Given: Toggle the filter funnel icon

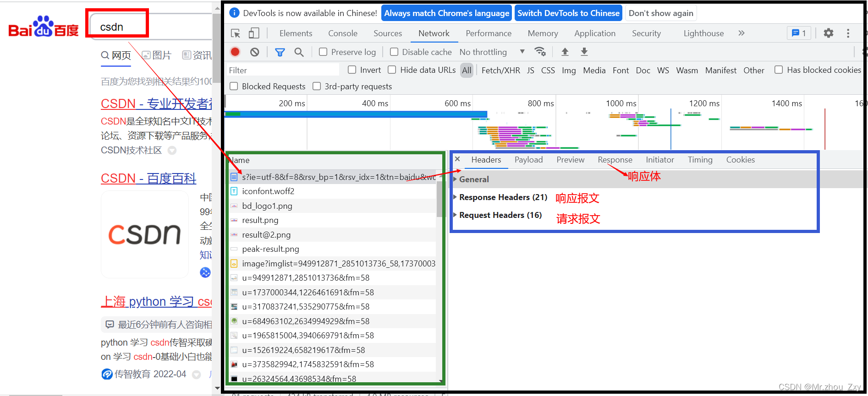Looking at the screenshot, I should pyautogui.click(x=280, y=52).
